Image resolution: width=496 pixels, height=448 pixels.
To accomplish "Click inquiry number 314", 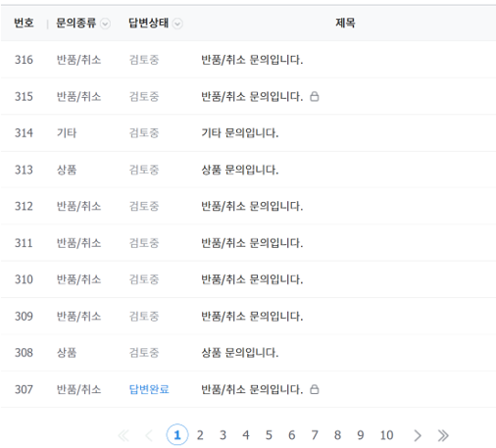I will (x=24, y=133).
